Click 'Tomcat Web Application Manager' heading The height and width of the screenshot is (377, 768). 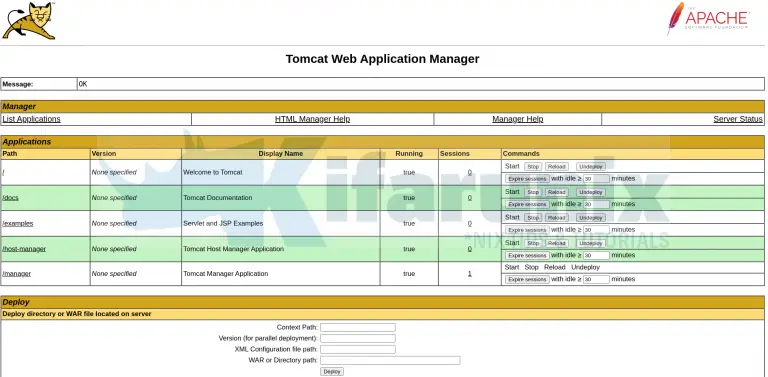point(383,59)
